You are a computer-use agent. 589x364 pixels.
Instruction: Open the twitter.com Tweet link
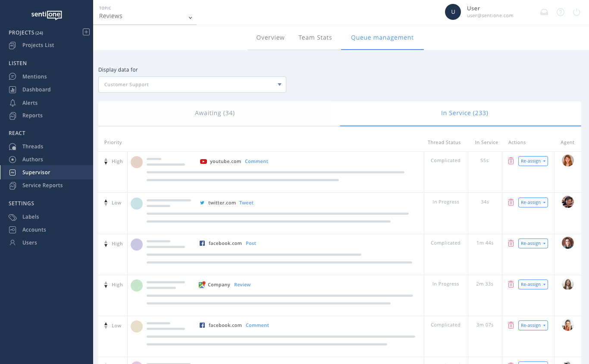click(246, 202)
